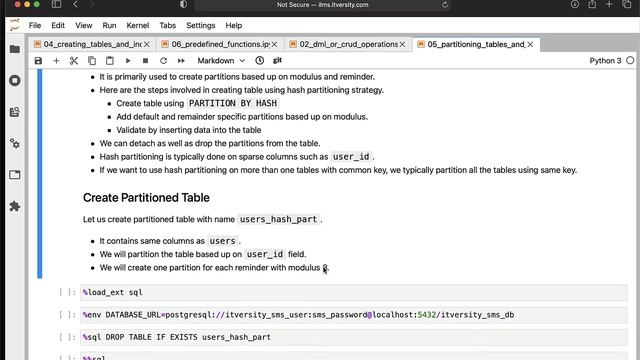Click the blue collapser bar of markdown cell
The image size is (640, 360).
click(40, 174)
